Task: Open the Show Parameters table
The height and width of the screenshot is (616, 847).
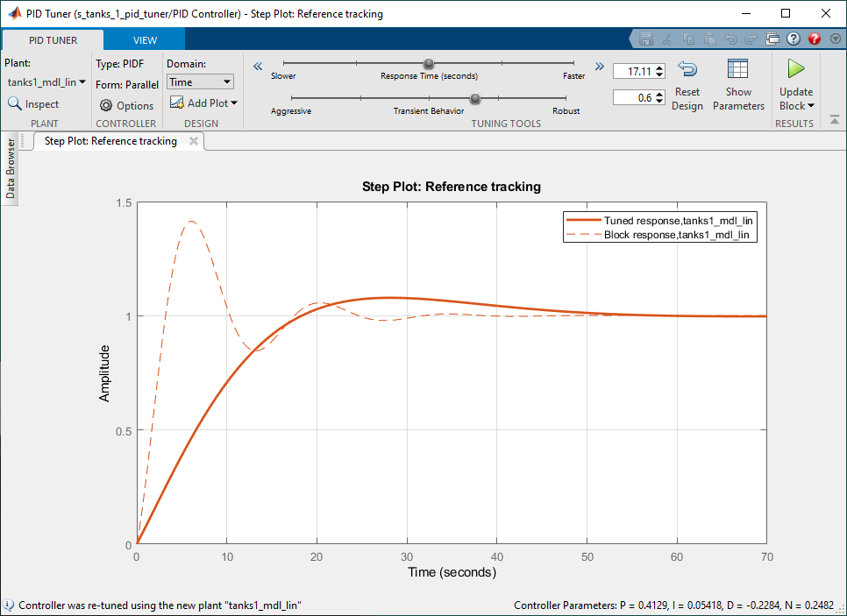Action: [738, 71]
